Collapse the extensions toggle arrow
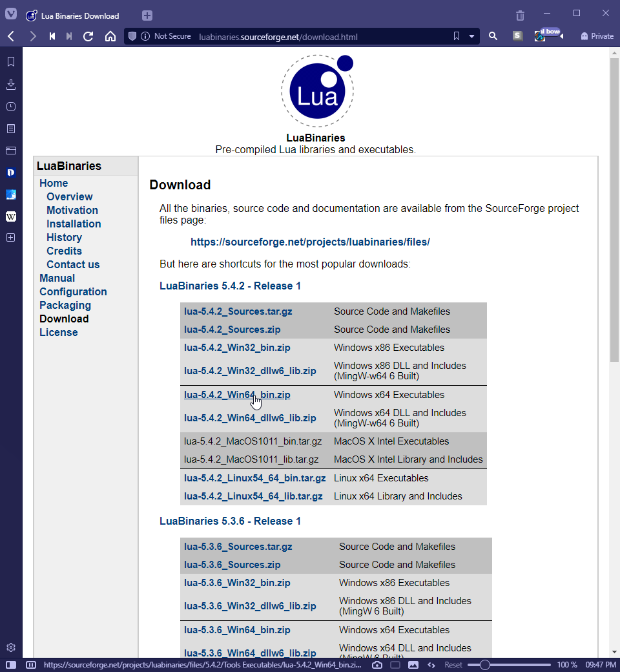The height and width of the screenshot is (672, 620). coord(561,36)
